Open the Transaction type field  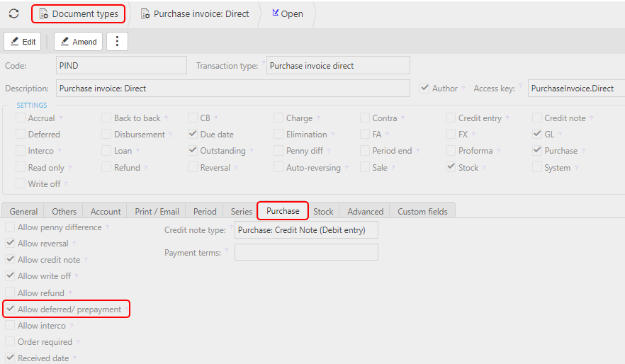338,66
